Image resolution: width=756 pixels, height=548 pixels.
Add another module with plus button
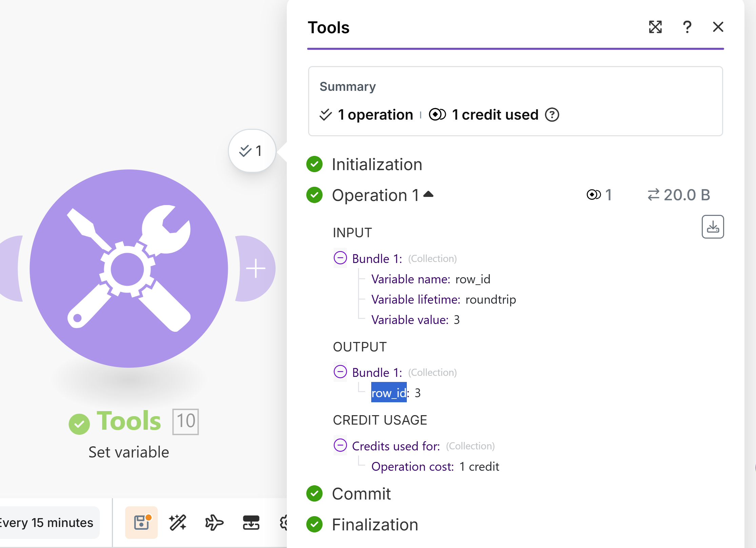click(256, 268)
